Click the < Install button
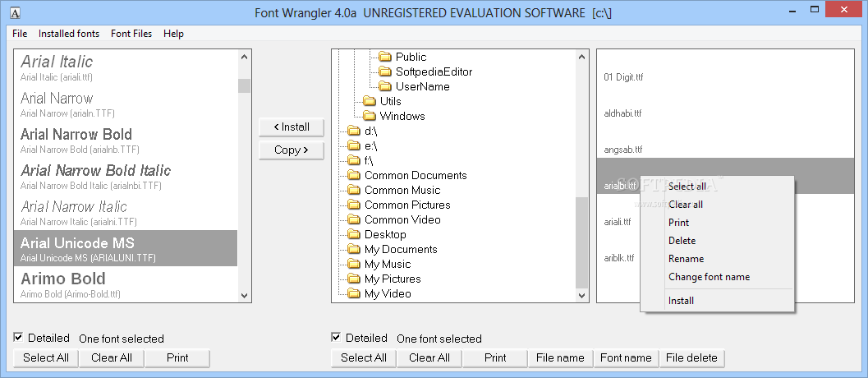 pos(292,127)
